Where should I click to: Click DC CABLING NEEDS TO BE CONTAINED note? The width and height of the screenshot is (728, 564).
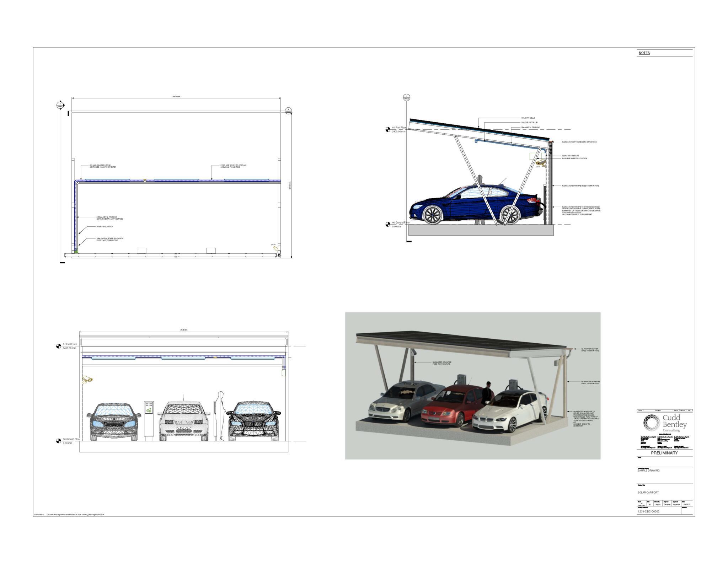(x=102, y=166)
